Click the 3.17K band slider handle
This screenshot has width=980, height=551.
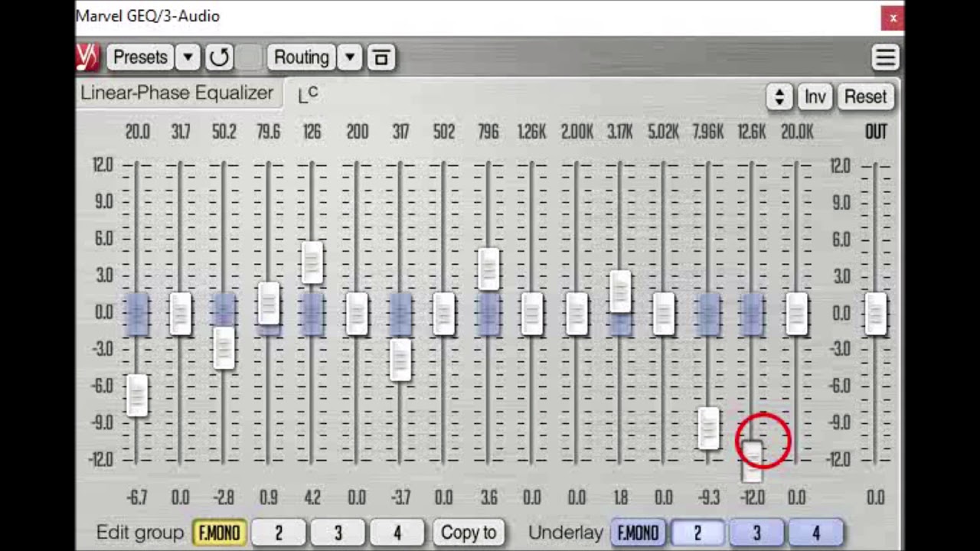(x=620, y=292)
